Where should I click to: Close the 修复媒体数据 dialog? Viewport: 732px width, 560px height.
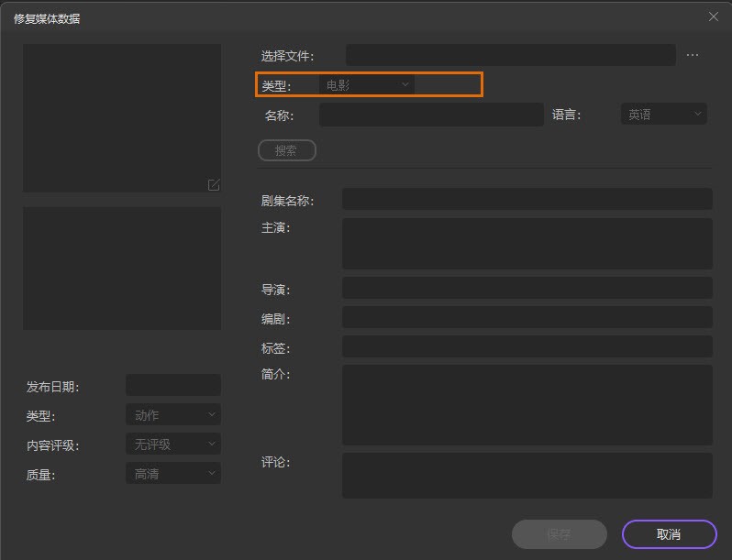coord(714,16)
